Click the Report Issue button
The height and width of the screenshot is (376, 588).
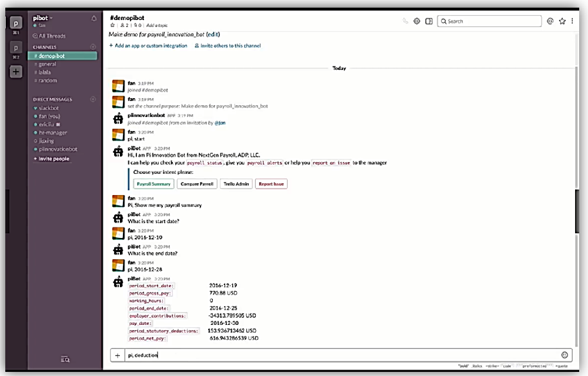pos(271,184)
